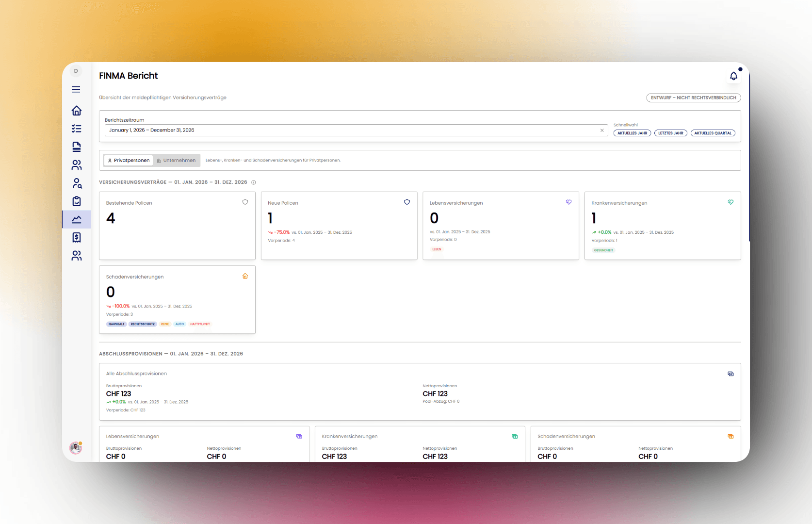The height and width of the screenshot is (524, 812).
Task: Choose Aktuelles Jahr quick select
Action: pos(632,133)
